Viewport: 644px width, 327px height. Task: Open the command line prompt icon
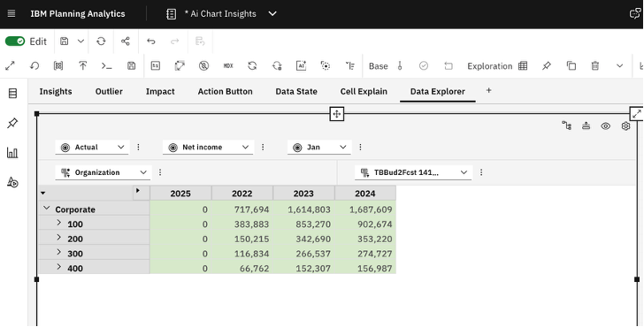pos(107,65)
